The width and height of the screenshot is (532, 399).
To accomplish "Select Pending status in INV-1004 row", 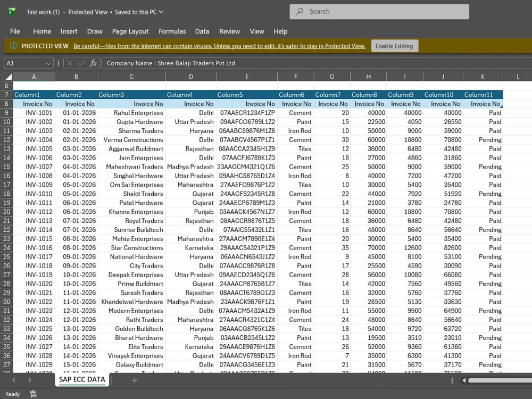I will [x=483, y=140].
